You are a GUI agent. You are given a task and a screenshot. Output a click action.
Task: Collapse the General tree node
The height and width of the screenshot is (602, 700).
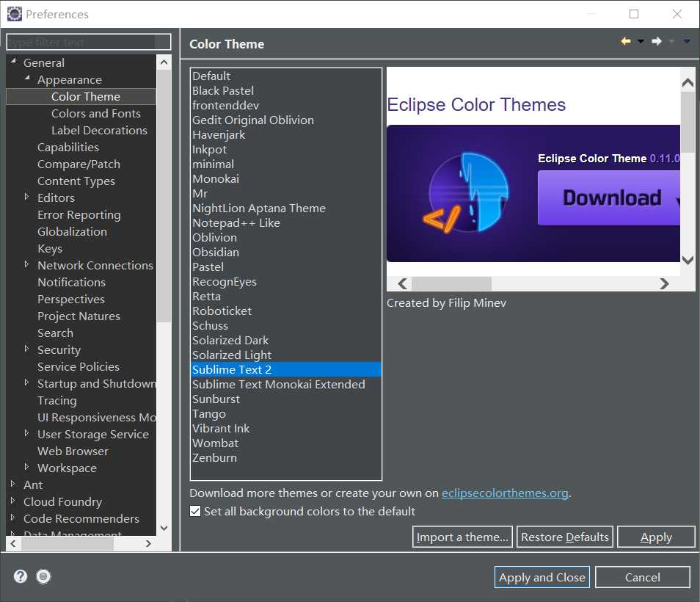tap(13, 60)
